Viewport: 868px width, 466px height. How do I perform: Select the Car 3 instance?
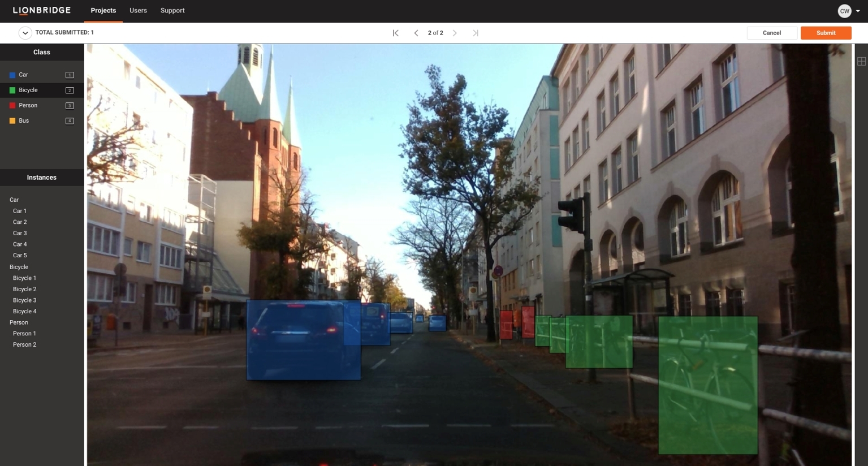tap(20, 233)
